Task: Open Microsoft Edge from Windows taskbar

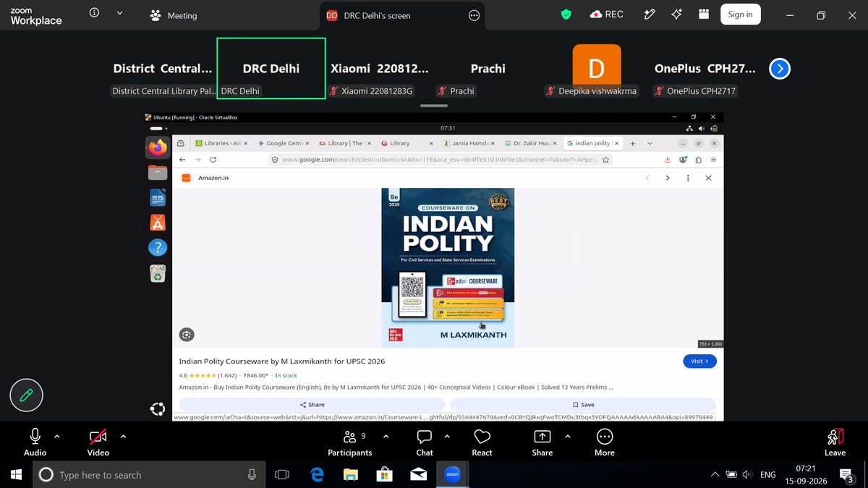Action: pos(317,474)
